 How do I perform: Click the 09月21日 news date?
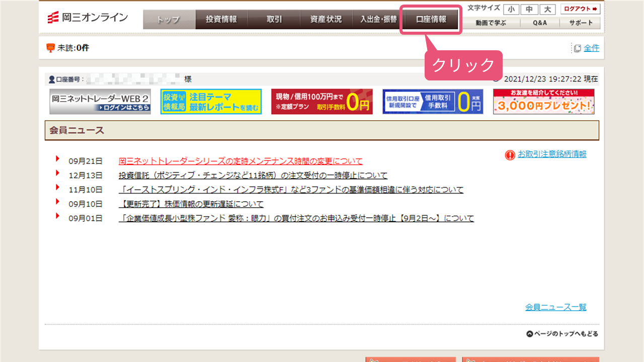(86, 161)
